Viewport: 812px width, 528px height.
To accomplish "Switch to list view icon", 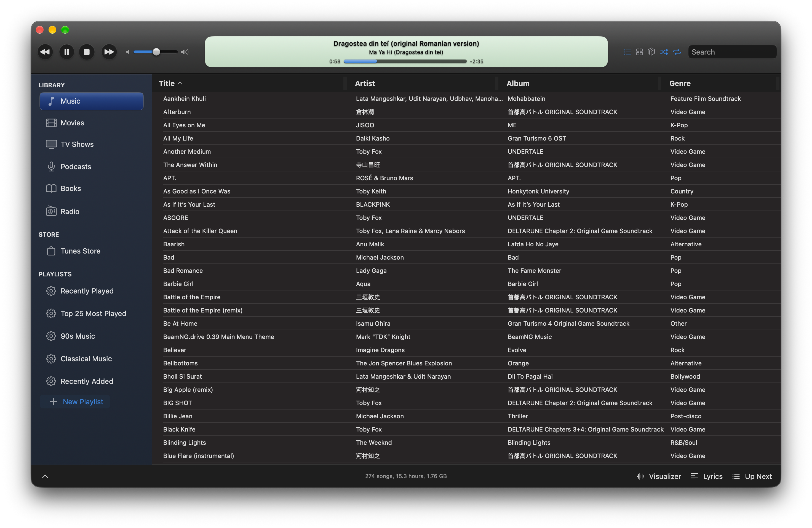I will (x=627, y=52).
